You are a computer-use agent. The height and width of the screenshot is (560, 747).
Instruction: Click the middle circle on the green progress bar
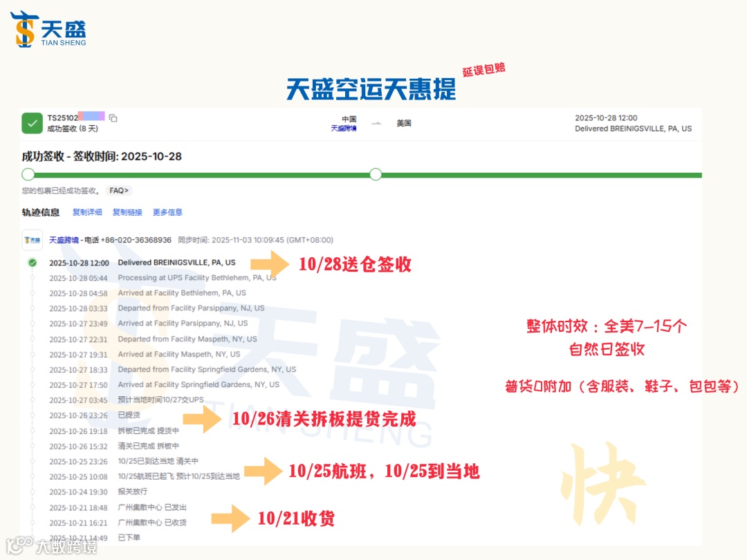point(376,175)
